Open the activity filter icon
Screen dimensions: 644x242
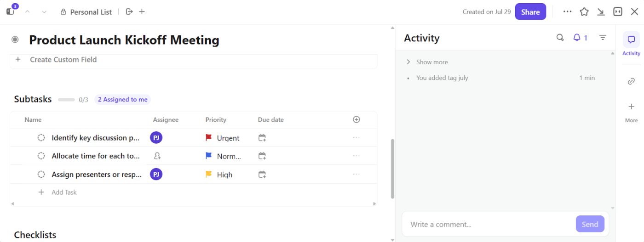[603, 38]
